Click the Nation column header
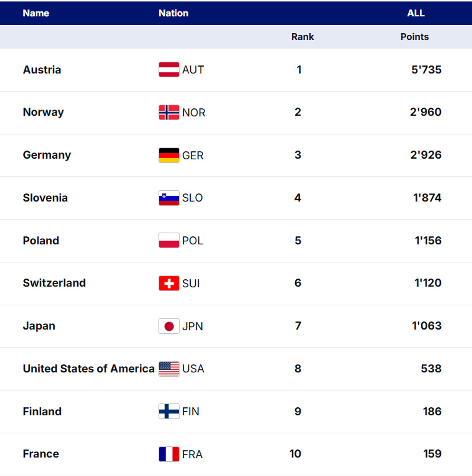Viewport: 472px width, 476px height. pyautogui.click(x=174, y=13)
